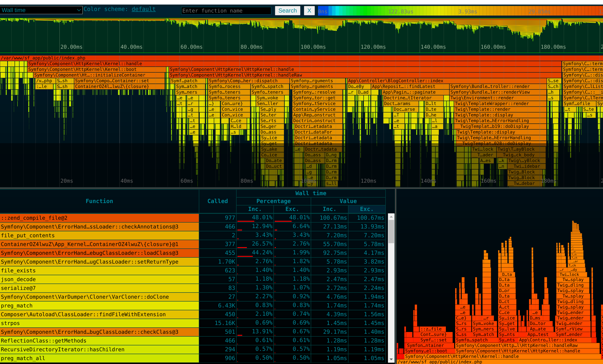Viewport: 603px width, 364px height.
Task: Sort by the Percentage Exc. column header
Action: (x=292, y=209)
